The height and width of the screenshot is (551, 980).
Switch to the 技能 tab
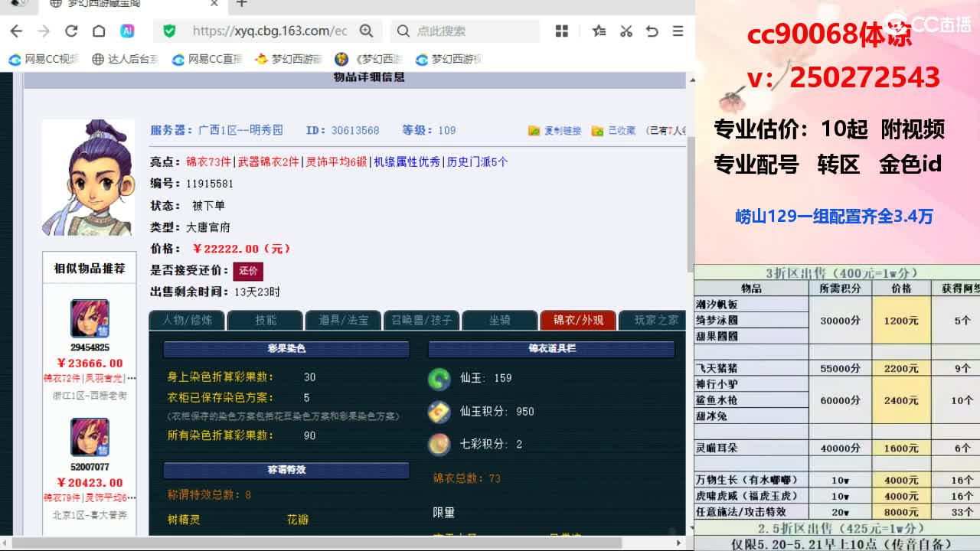[265, 320]
